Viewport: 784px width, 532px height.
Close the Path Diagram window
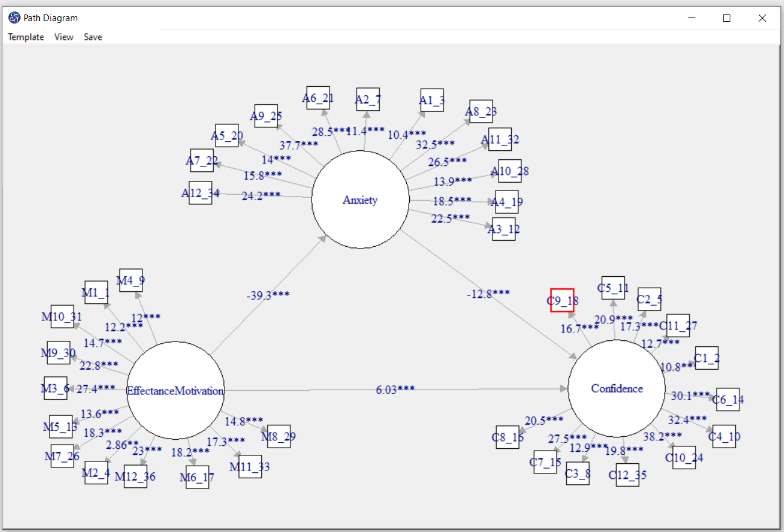(x=762, y=18)
